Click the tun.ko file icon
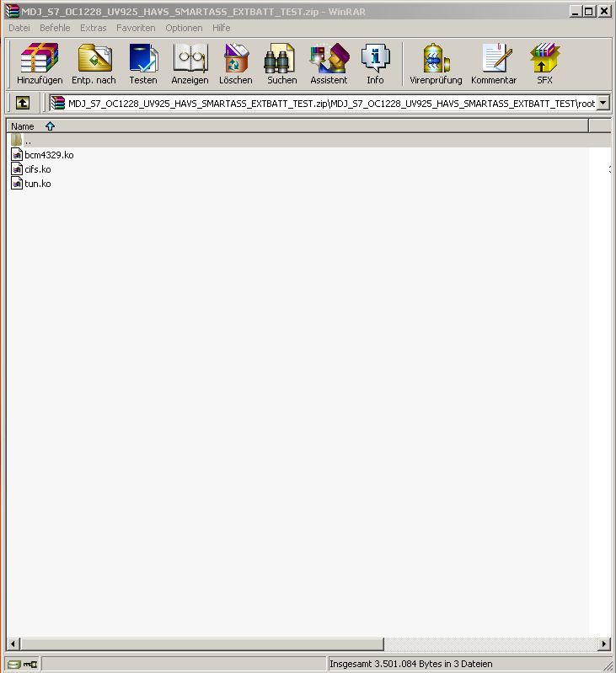Screen dimensions: 616x673 [x=16, y=184]
